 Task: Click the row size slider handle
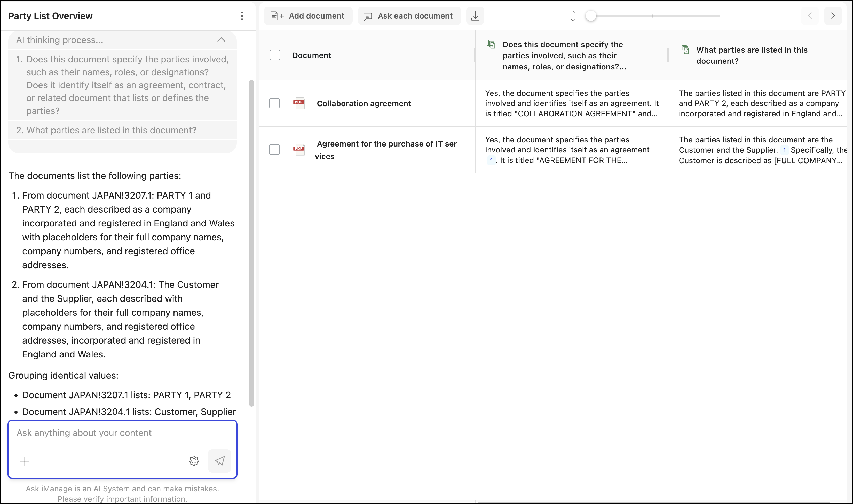pos(591,16)
